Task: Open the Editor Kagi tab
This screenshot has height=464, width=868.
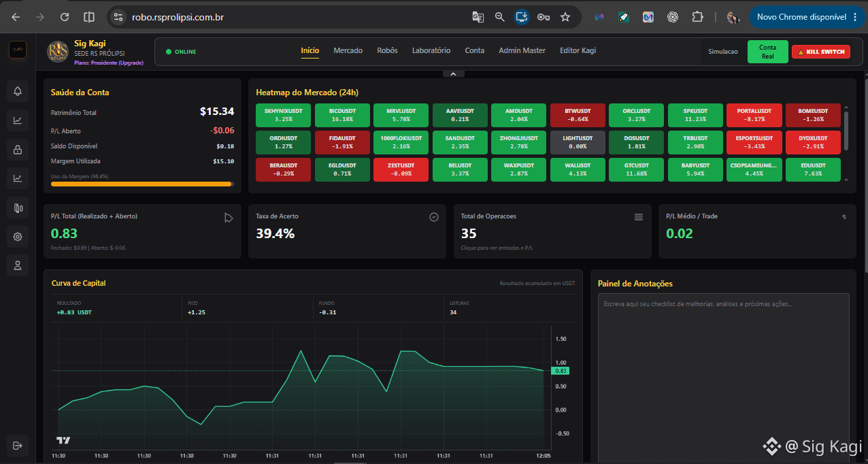Action: (x=578, y=50)
